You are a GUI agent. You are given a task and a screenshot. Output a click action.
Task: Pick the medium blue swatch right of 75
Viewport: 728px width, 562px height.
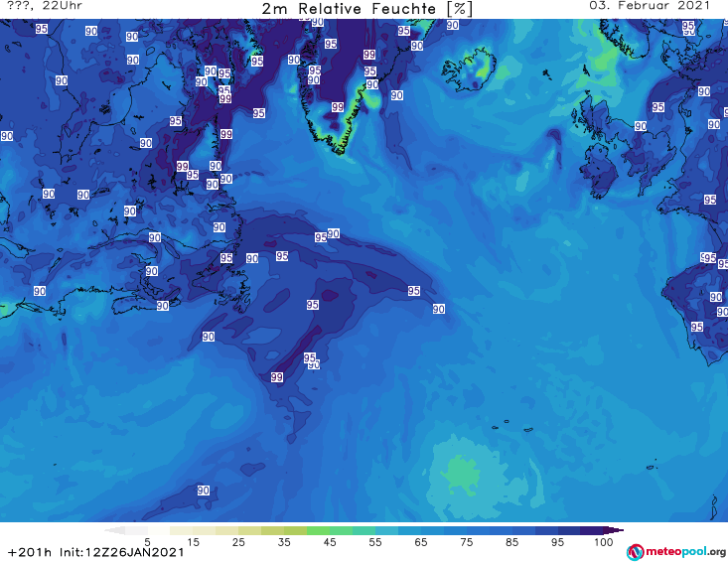pos(478,530)
